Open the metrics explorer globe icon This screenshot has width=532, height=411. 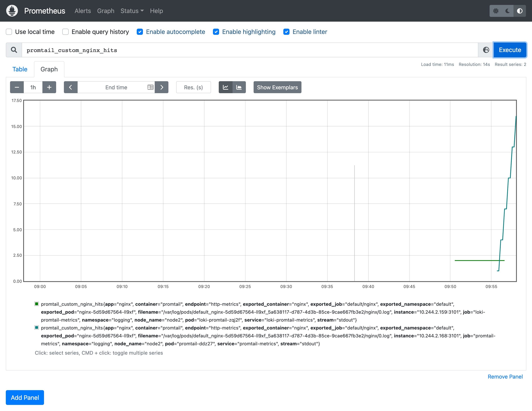point(486,50)
